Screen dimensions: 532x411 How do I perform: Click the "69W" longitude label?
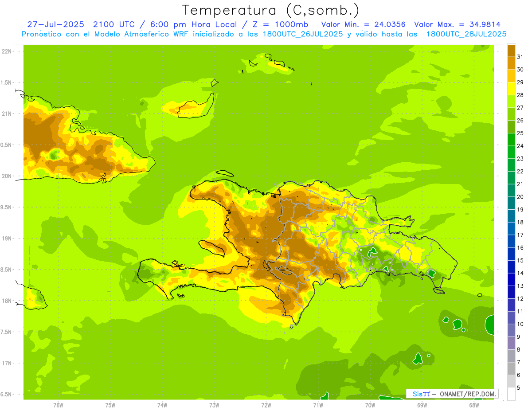(422, 405)
